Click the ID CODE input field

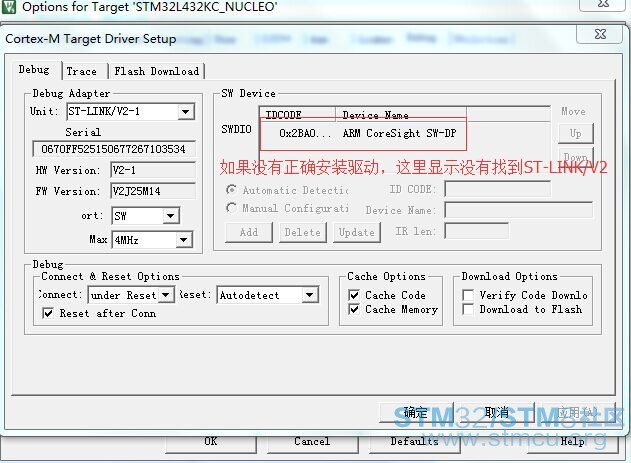497,189
